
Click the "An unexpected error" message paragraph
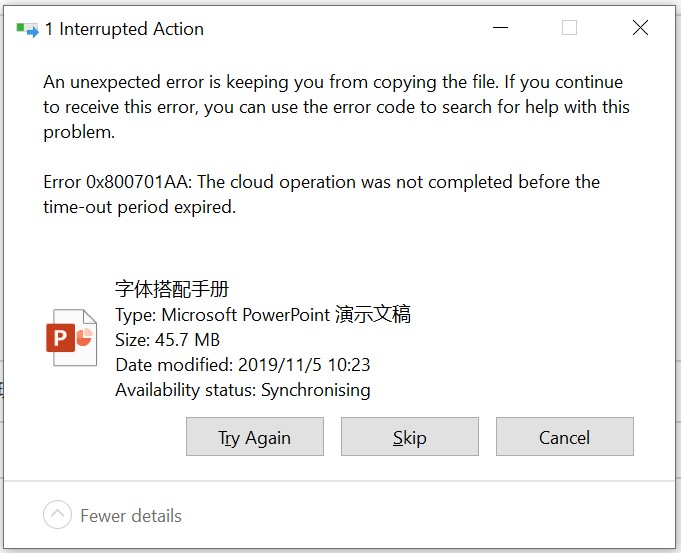coord(332,82)
